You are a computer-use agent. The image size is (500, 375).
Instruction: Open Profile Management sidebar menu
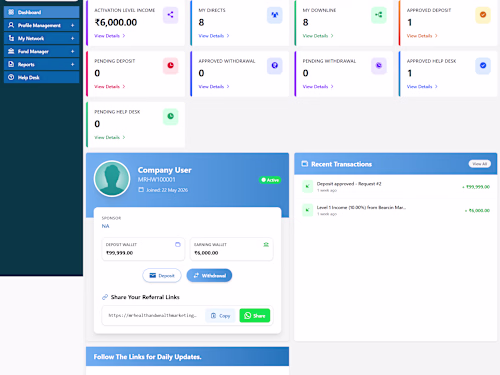pos(42,25)
